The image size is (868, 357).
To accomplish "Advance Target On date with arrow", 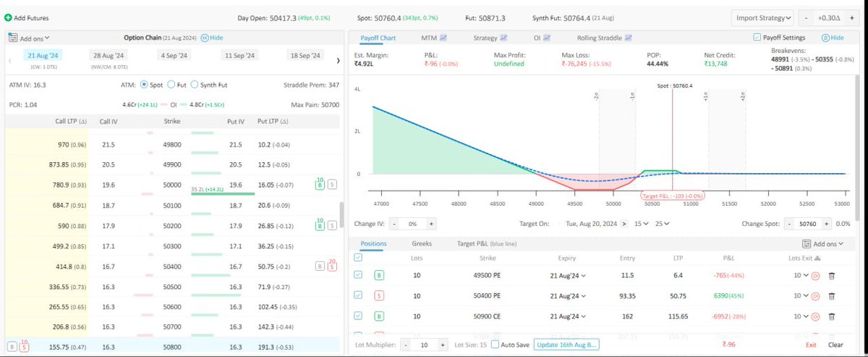I will tap(625, 224).
